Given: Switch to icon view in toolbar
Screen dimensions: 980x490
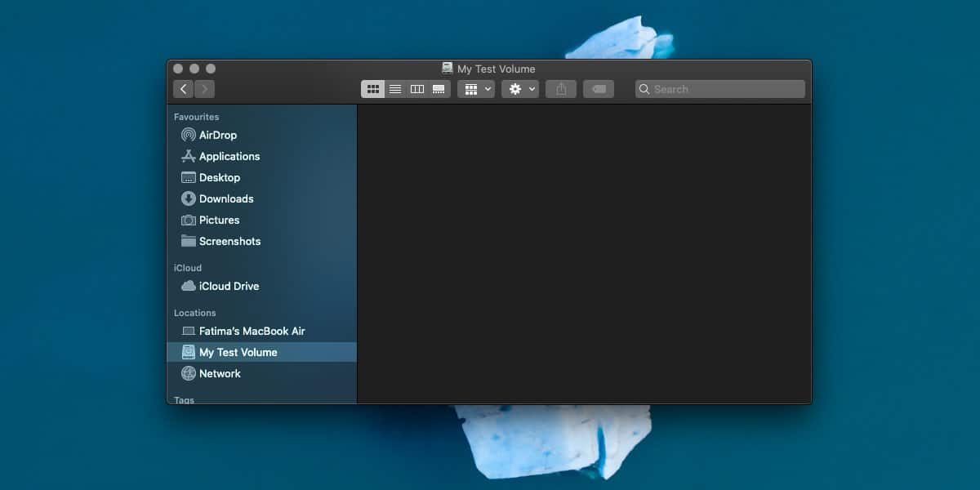Looking at the screenshot, I should 373,89.
